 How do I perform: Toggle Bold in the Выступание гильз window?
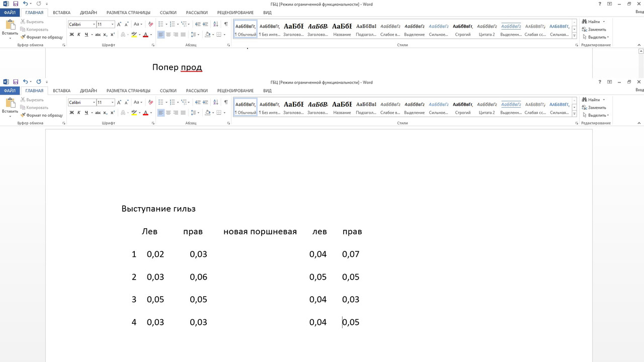click(x=71, y=113)
